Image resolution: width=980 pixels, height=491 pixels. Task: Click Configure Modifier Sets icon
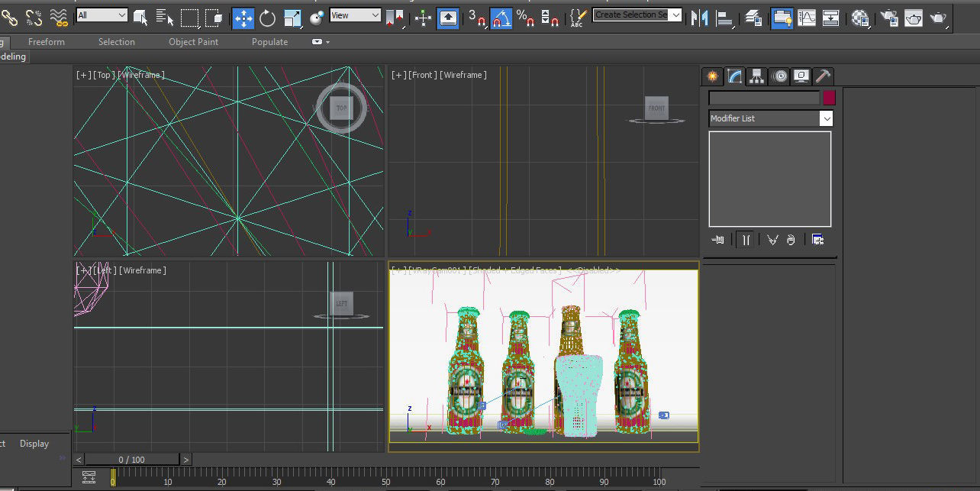(817, 240)
